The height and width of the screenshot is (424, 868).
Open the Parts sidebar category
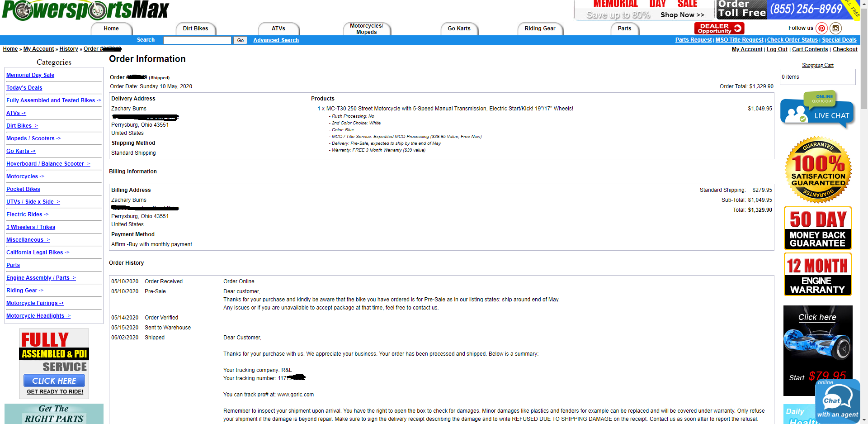click(13, 265)
